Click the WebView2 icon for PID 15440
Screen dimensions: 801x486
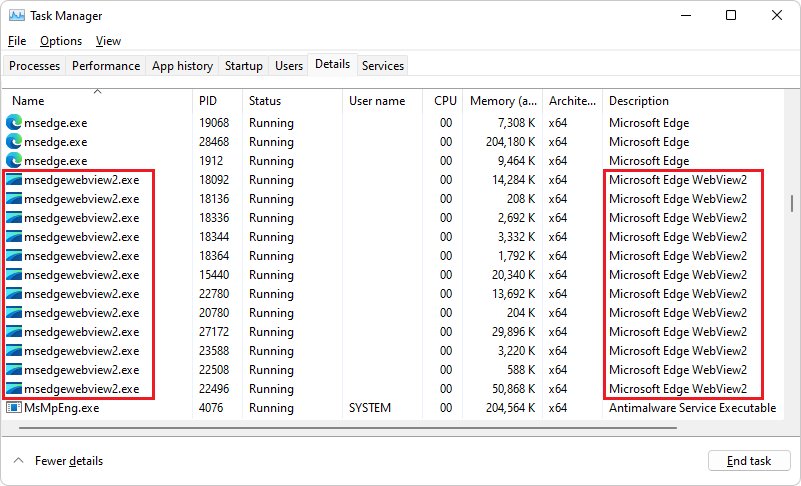coord(14,275)
